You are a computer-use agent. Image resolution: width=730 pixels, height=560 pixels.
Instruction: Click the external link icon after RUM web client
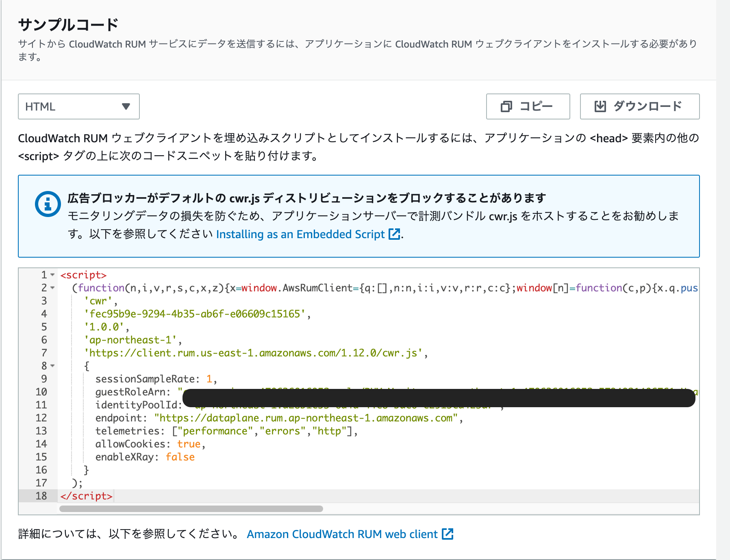[448, 534]
